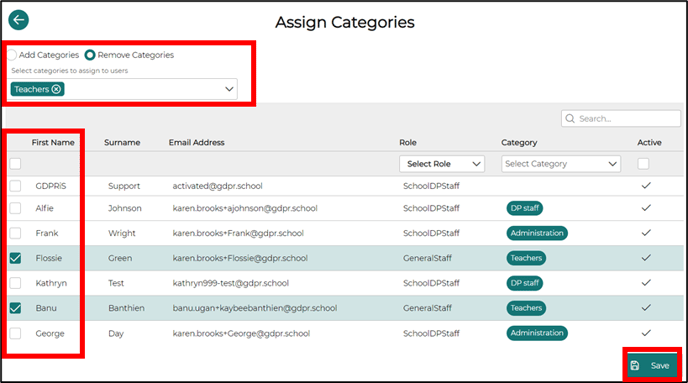Remove the Teachers tag with x icon
Viewport: 688px width, 383px height.
click(x=56, y=89)
